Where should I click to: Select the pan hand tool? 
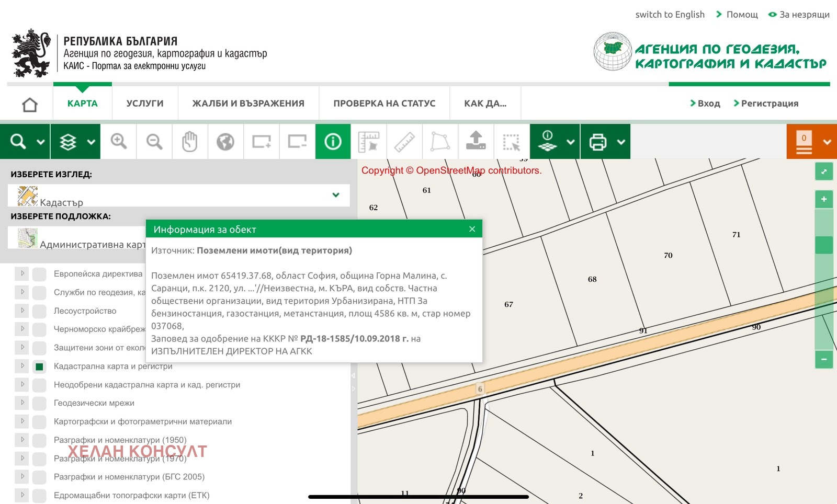tap(190, 141)
